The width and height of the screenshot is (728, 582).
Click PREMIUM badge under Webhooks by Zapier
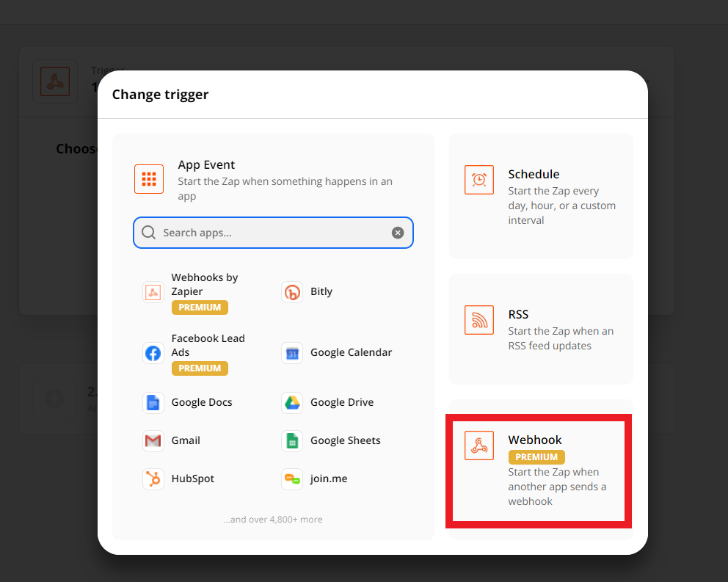click(200, 308)
